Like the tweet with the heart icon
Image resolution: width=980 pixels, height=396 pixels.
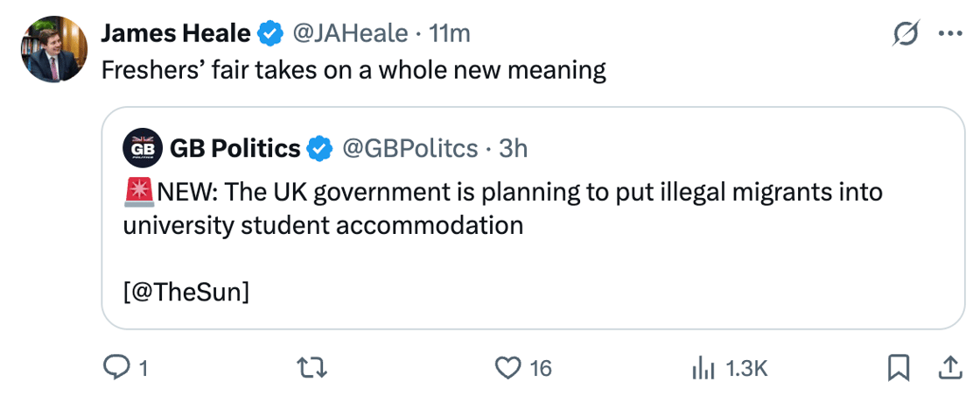click(508, 369)
